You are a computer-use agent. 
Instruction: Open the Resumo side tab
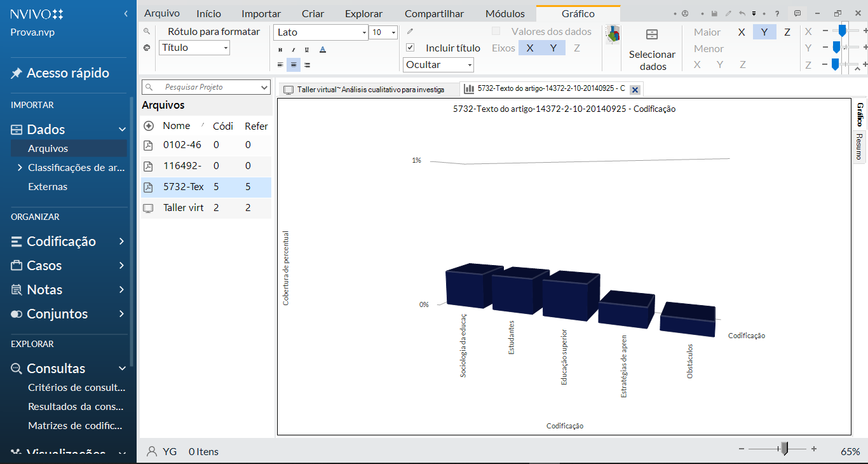pos(859,146)
